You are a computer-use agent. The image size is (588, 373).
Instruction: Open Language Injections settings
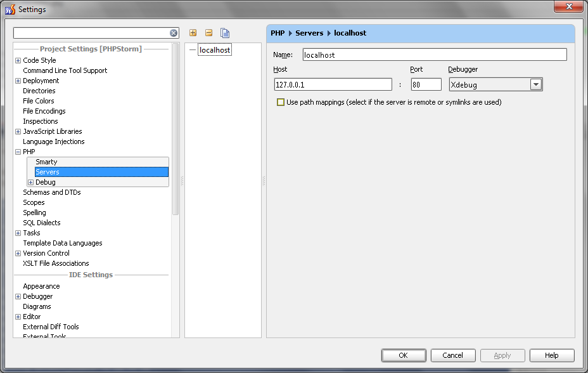(54, 141)
